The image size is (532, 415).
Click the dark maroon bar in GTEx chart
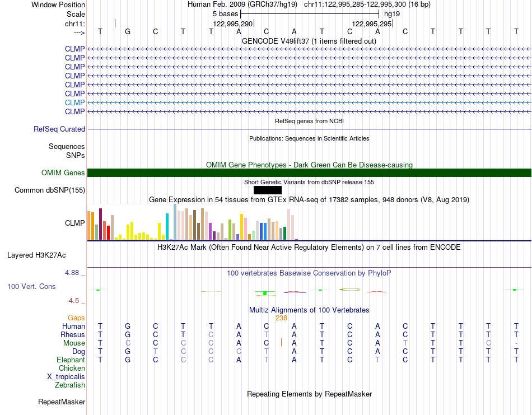[100, 224]
